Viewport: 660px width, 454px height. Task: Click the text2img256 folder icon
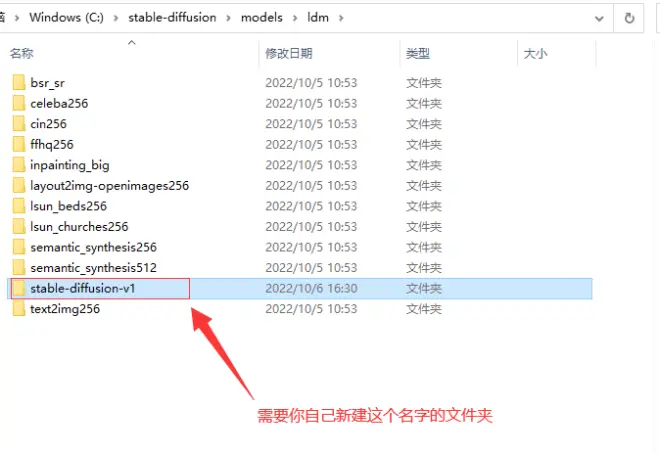(19, 309)
